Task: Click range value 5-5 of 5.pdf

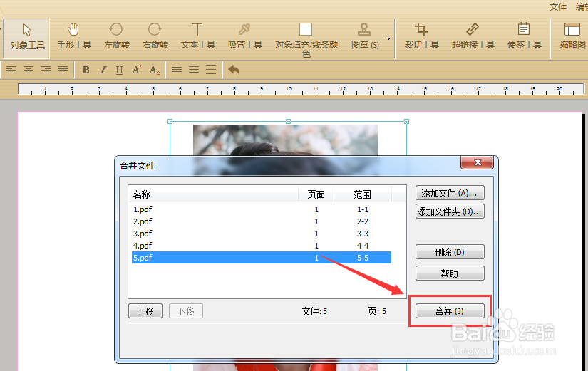Action: [363, 258]
